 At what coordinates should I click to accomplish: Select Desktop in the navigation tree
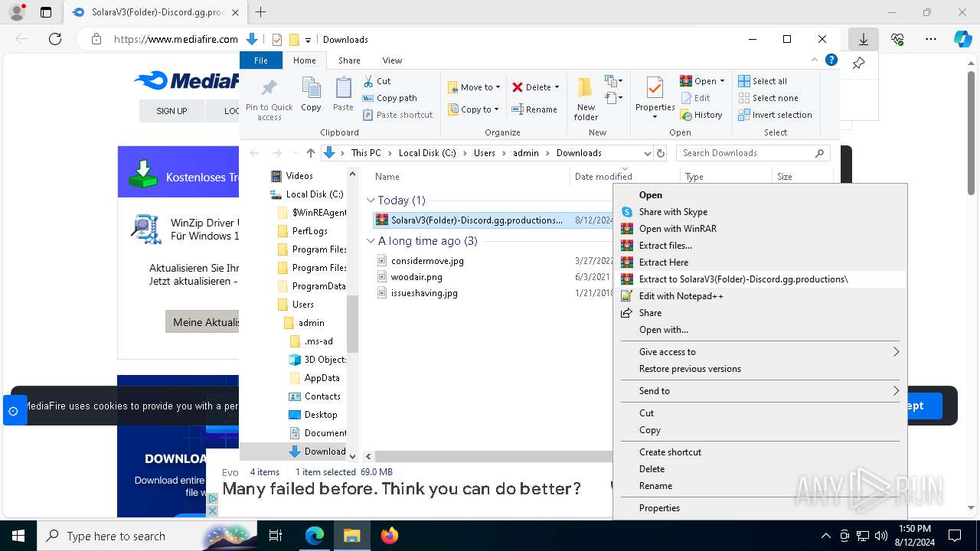click(x=320, y=415)
